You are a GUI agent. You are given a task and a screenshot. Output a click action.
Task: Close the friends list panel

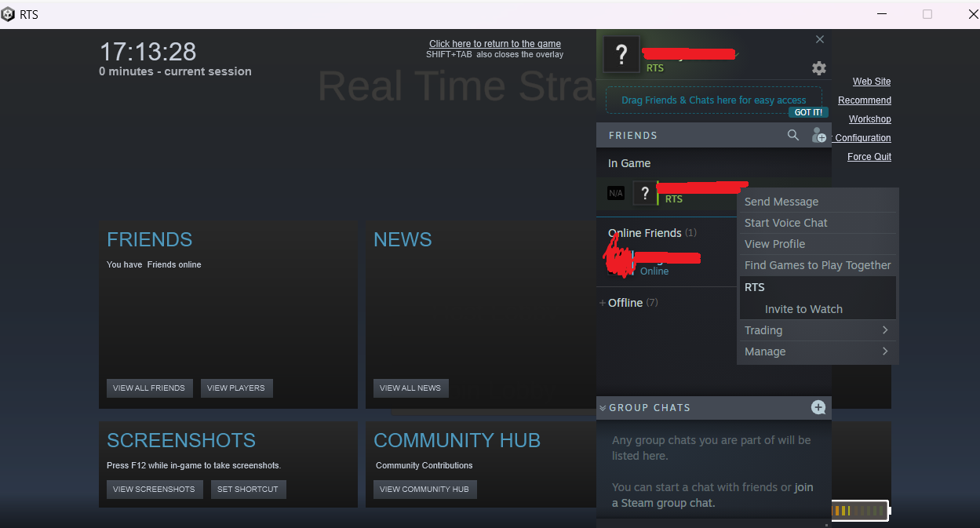pos(820,39)
